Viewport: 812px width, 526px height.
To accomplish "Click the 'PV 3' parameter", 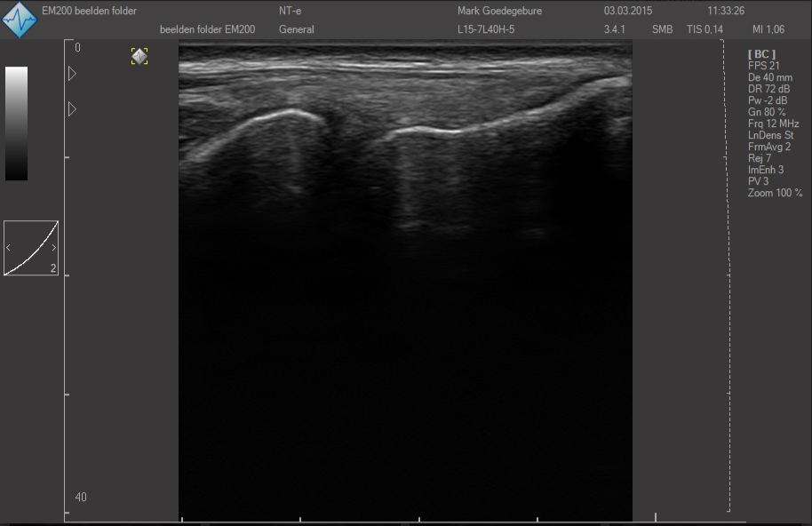I will coord(758,181).
